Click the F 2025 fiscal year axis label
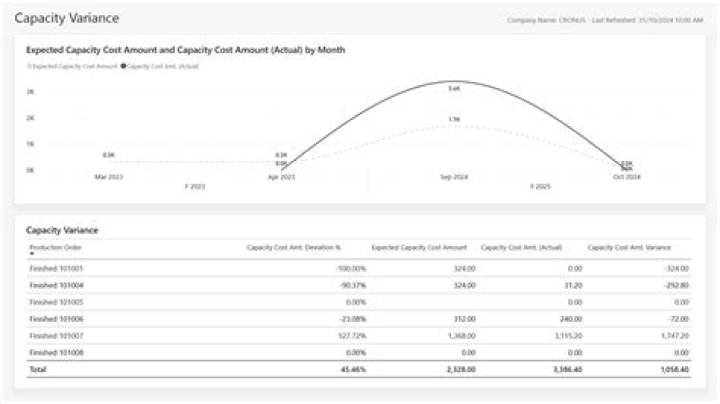720x404 pixels. coord(540,186)
